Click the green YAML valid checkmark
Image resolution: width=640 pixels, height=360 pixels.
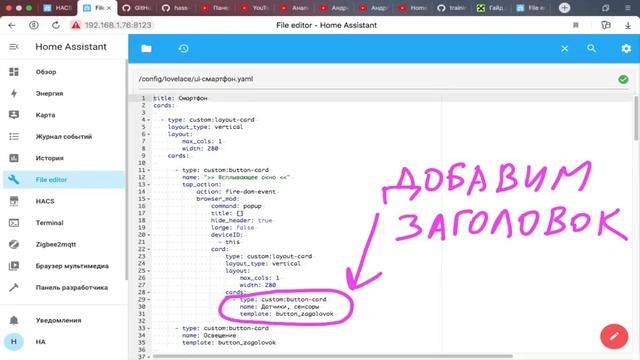pos(623,79)
